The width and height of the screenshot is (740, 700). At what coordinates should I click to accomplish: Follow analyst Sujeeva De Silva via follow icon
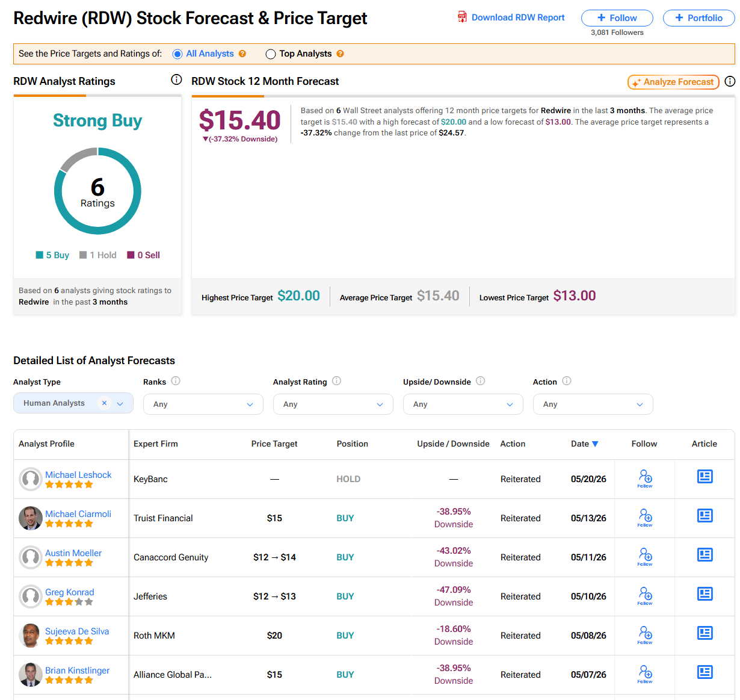pyautogui.click(x=645, y=635)
